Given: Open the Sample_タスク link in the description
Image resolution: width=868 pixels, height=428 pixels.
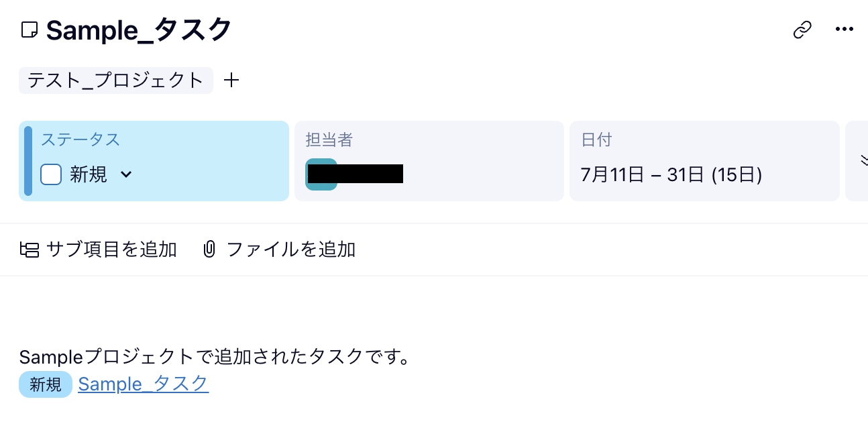Looking at the screenshot, I should point(144,384).
